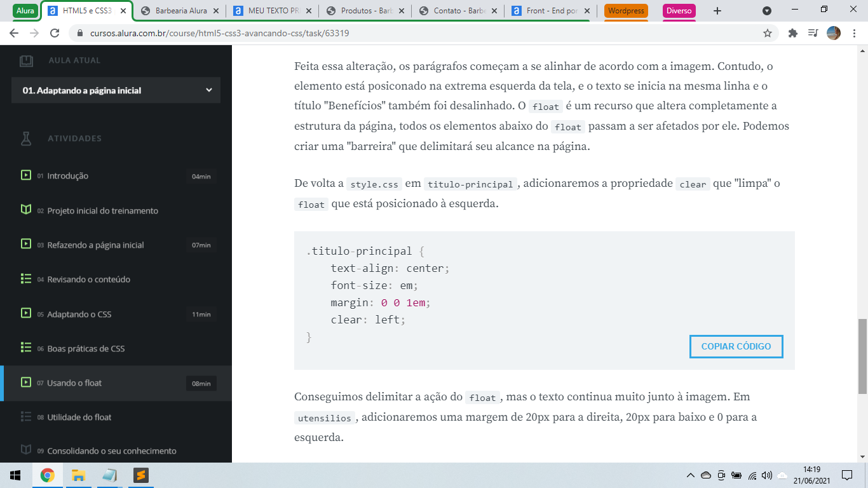Viewport: 868px width, 488px height.
Task: Close the MEU TEXTO PR tab
Action: pyautogui.click(x=309, y=11)
